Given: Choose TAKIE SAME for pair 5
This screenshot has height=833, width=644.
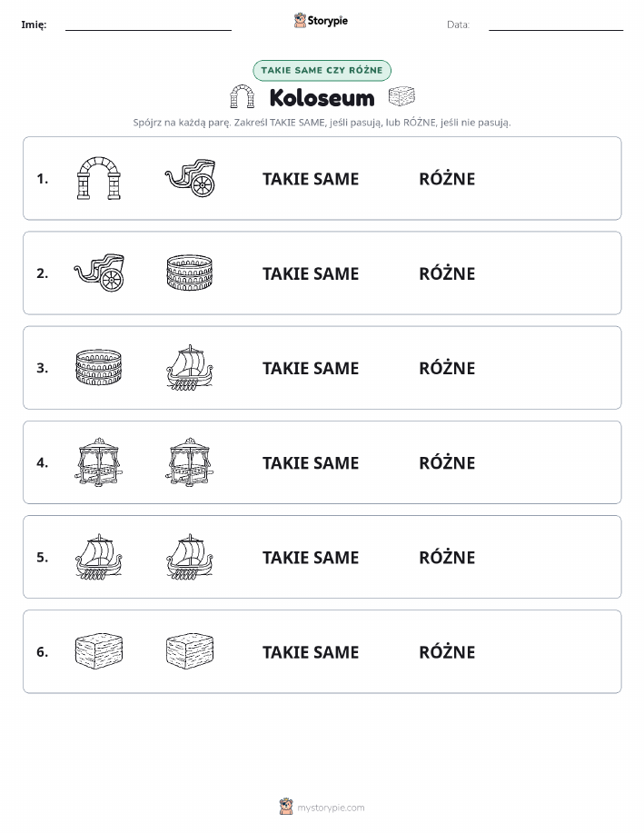Looking at the screenshot, I should 311,557.
